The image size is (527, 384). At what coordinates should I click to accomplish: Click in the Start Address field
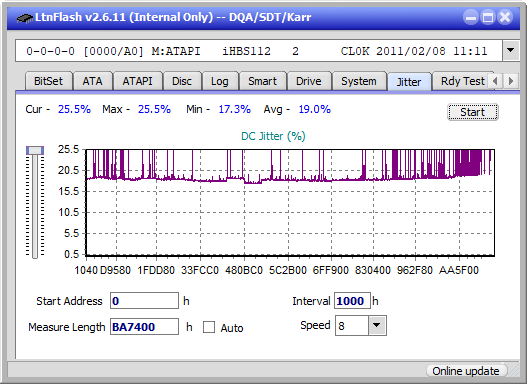coord(145,301)
